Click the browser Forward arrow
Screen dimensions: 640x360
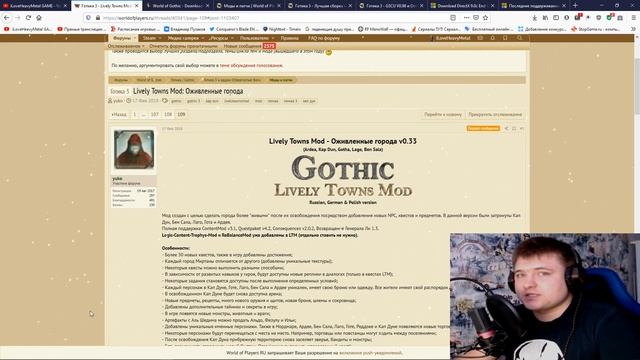18,18
